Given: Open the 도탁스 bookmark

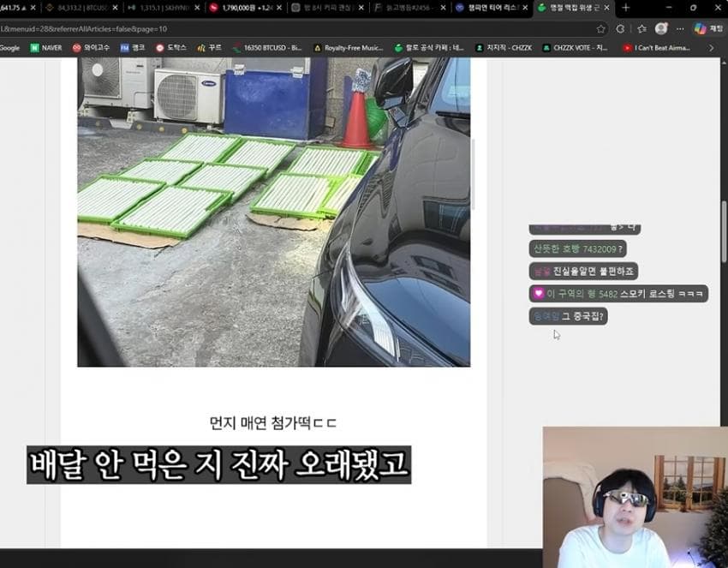Looking at the screenshot, I should pyautogui.click(x=170, y=48).
